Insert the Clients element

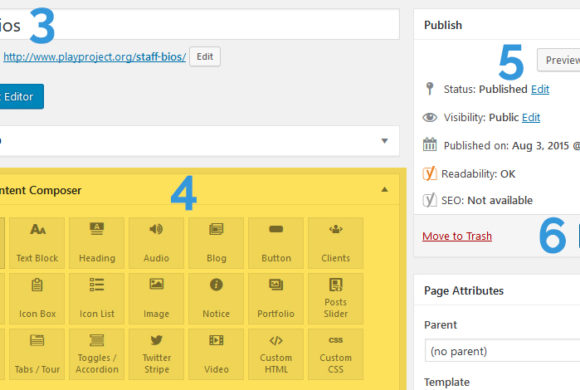click(336, 243)
